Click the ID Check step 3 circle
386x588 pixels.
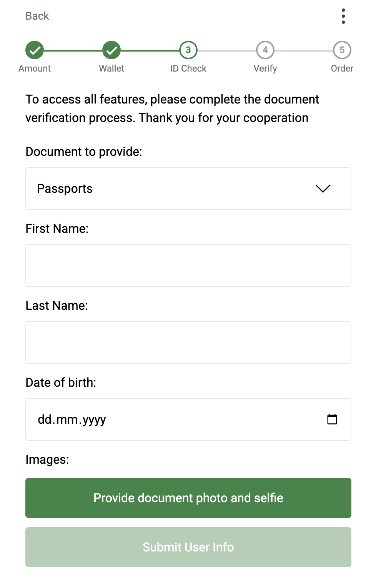click(188, 50)
